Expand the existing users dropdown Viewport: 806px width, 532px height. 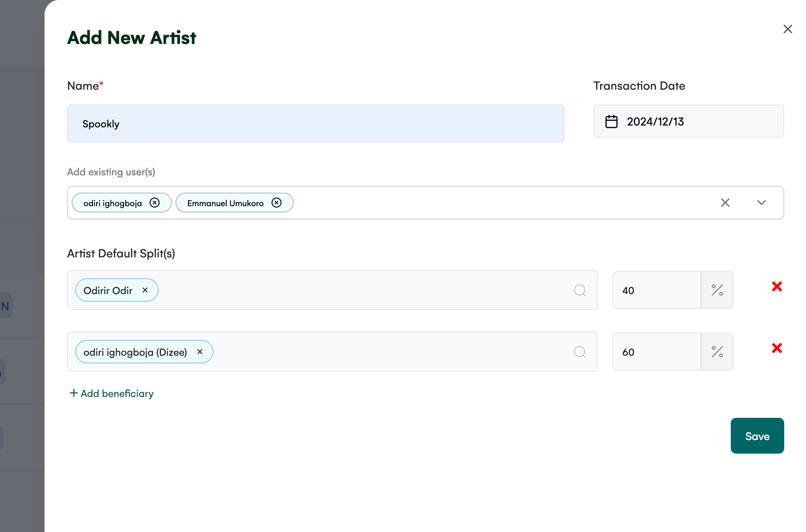tap(762, 203)
